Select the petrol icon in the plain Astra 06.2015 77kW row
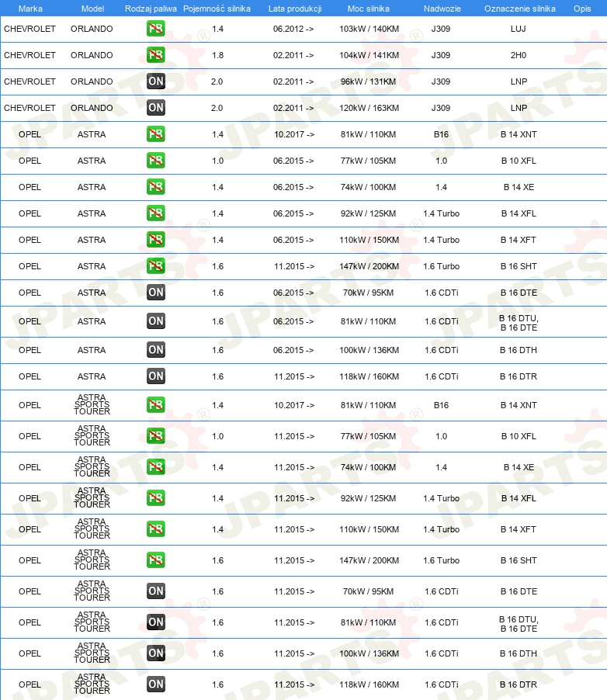 155,161
